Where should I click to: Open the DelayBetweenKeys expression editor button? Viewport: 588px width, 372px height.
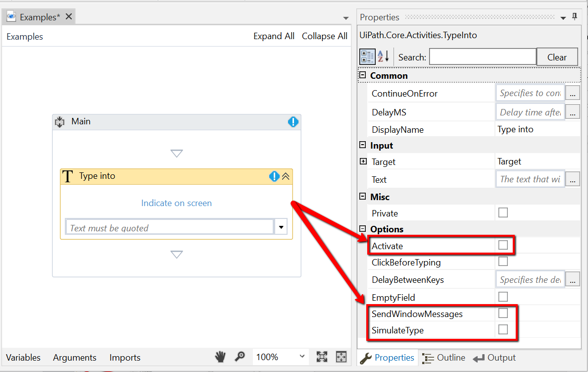[x=573, y=280]
